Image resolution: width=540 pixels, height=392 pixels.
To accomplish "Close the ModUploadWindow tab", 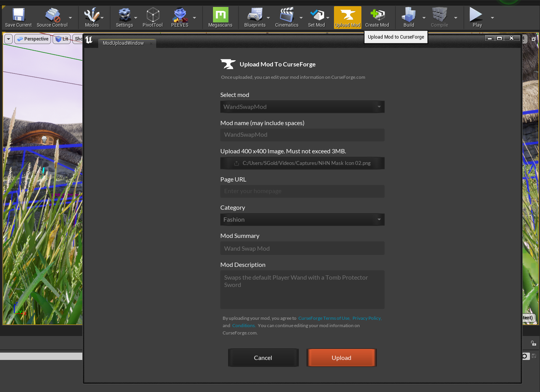I will click(x=151, y=43).
